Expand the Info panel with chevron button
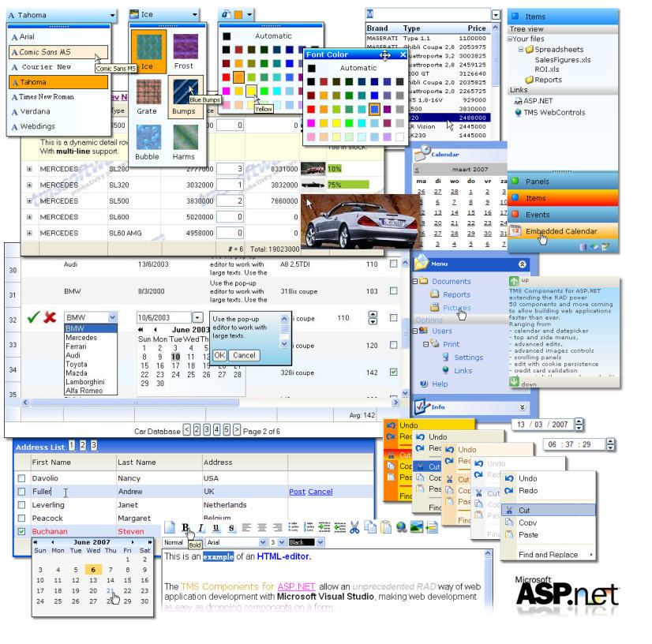 click(x=523, y=407)
